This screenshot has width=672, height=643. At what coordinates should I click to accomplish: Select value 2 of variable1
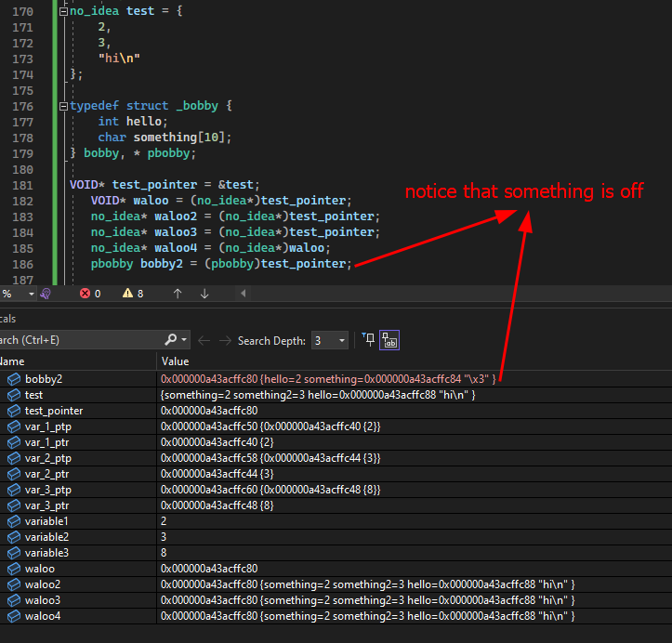(x=164, y=521)
